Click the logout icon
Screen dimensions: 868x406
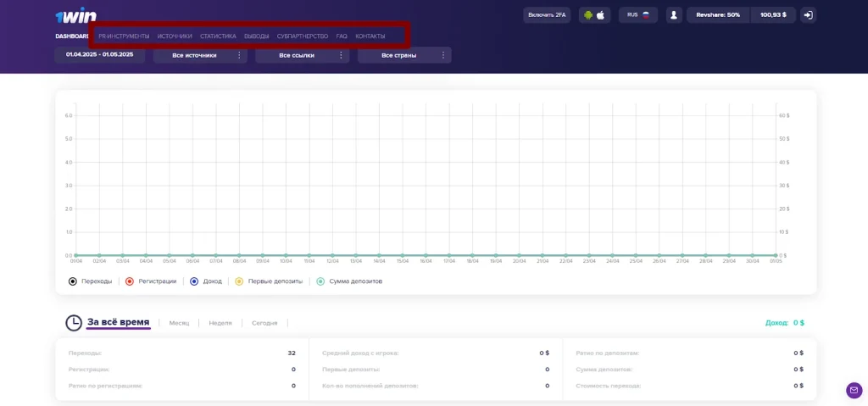[x=808, y=15]
